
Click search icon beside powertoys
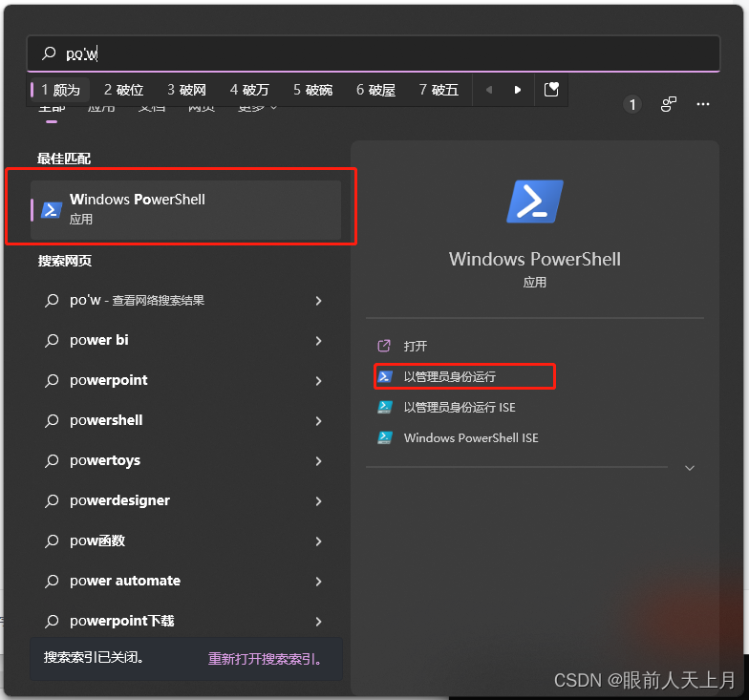[x=52, y=460]
